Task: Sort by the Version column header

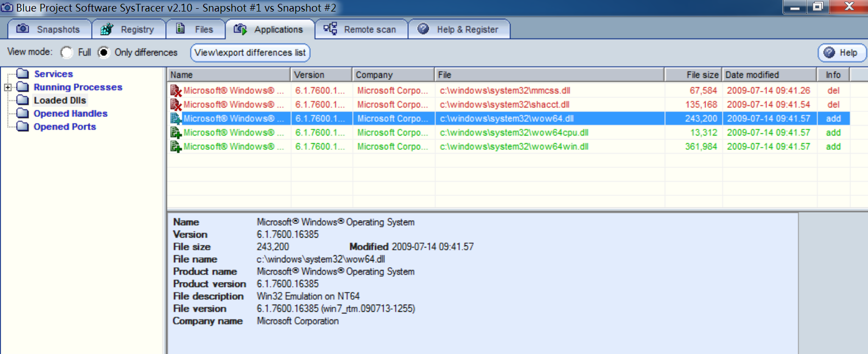Action: click(x=322, y=75)
